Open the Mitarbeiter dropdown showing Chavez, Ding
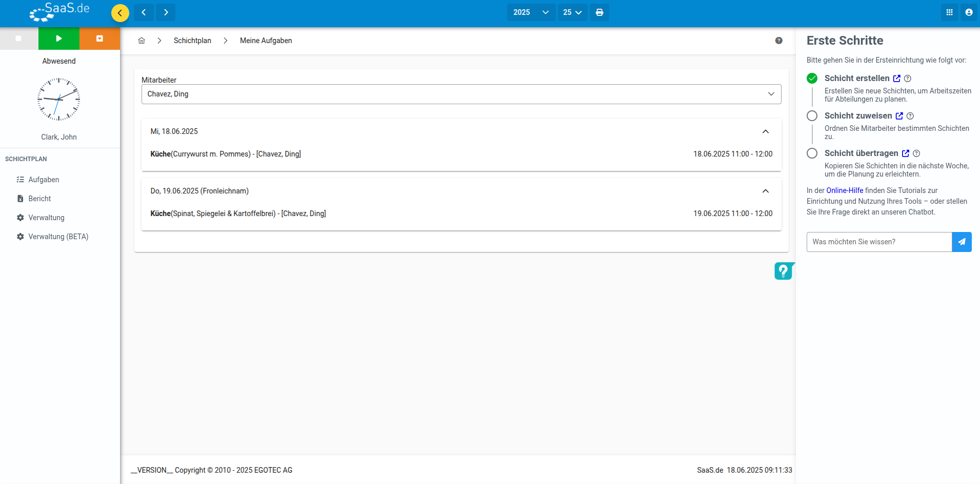The height and width of the screenshot is (484, 980). [461, 94]
